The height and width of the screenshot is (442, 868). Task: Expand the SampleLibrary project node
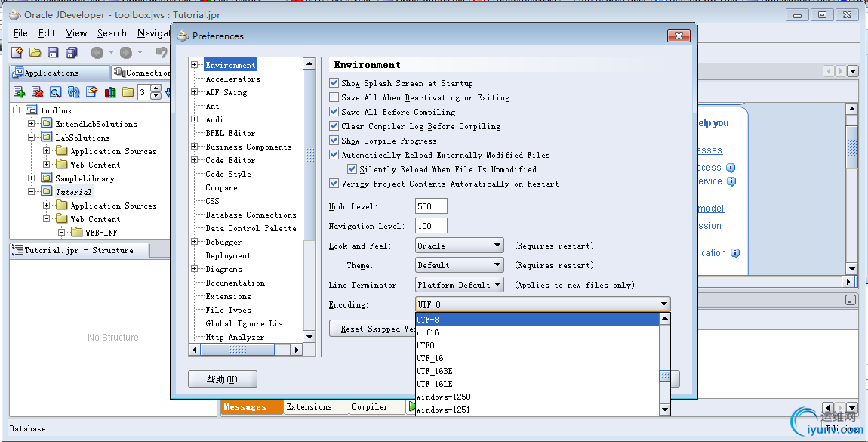[32, 178]
